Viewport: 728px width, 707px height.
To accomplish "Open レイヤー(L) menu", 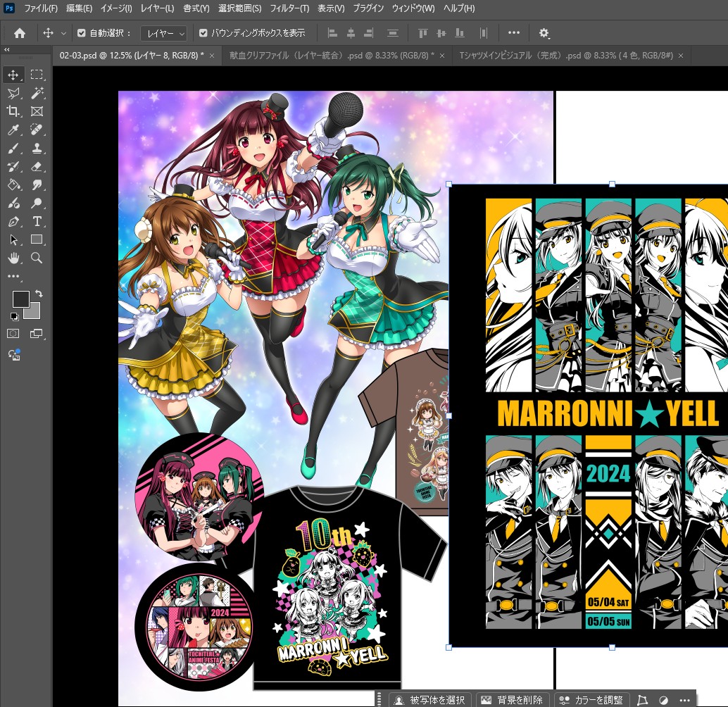I will pos(157,8).
